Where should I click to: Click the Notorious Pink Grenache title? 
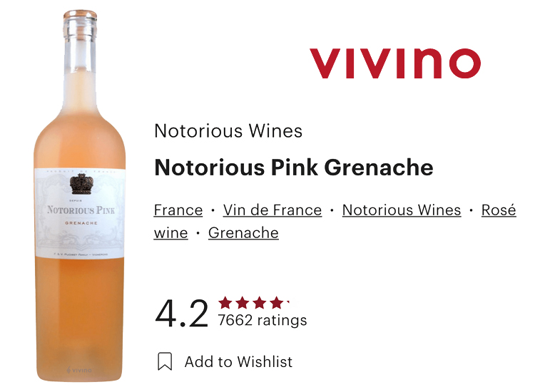[294, 167]
